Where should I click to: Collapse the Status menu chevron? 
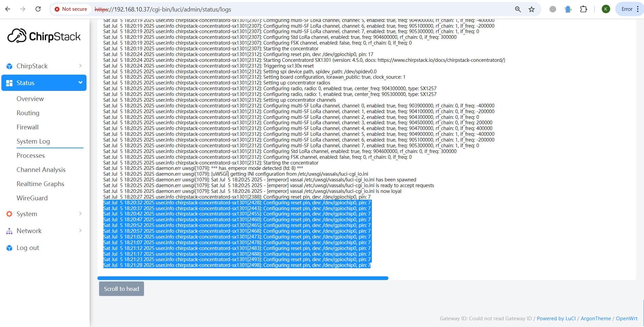coord(80,83)
